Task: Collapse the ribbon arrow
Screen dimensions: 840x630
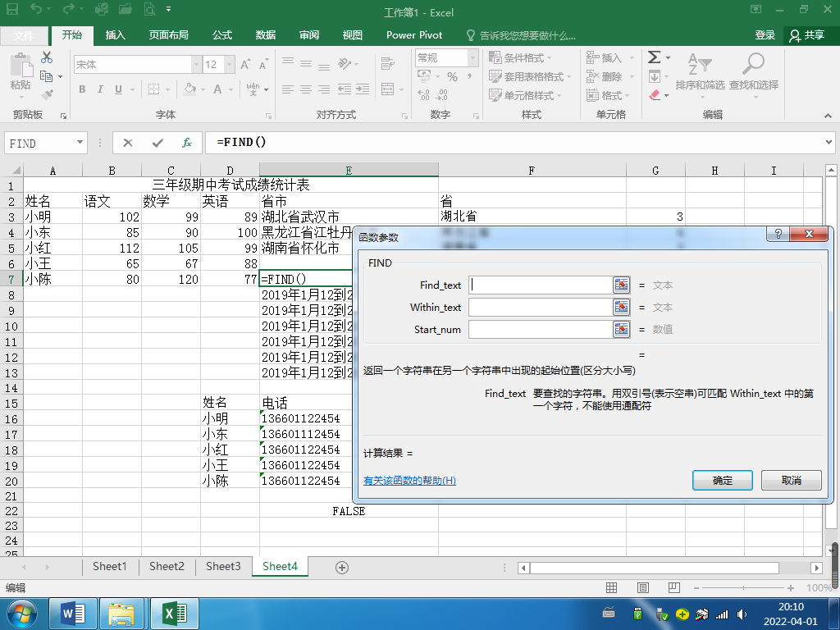Action: click(x=828, y=116)
